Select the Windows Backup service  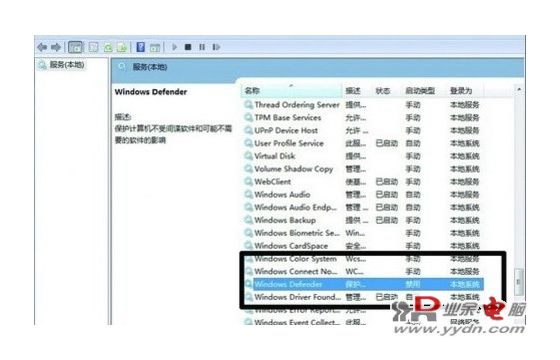[x=285, y=220]
